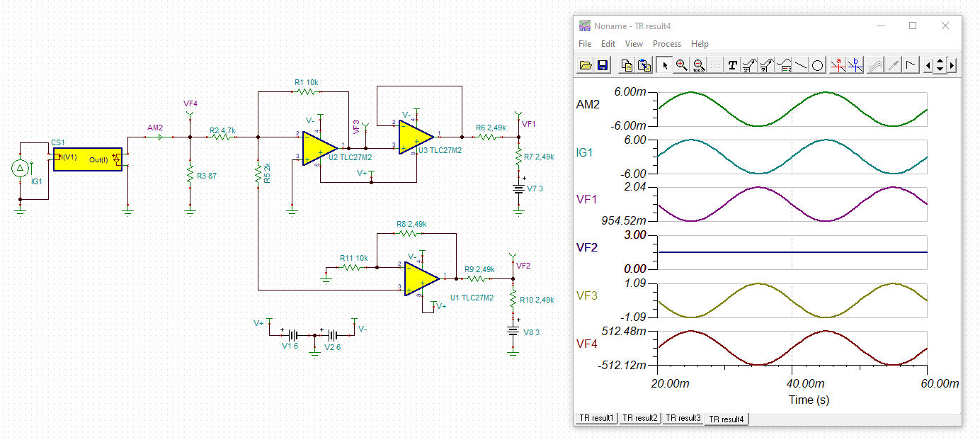Switch to TR result2 tab

640,418
